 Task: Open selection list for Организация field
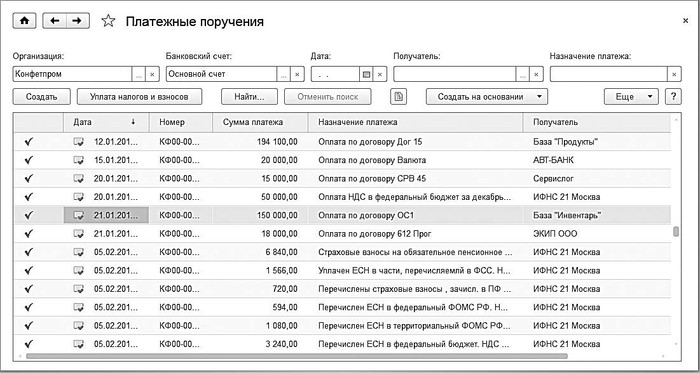point(139,75)
